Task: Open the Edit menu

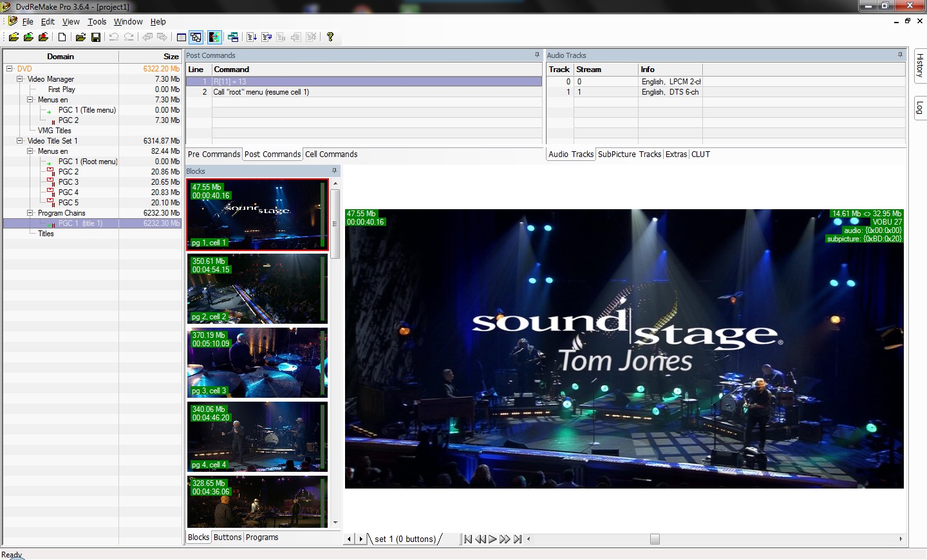Action: [x=48, y=21]
